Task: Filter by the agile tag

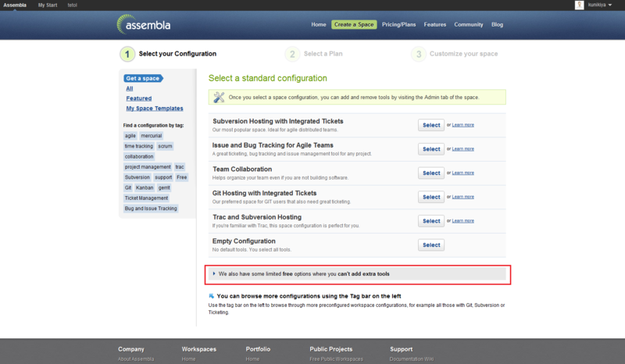Action: [130, 136]
